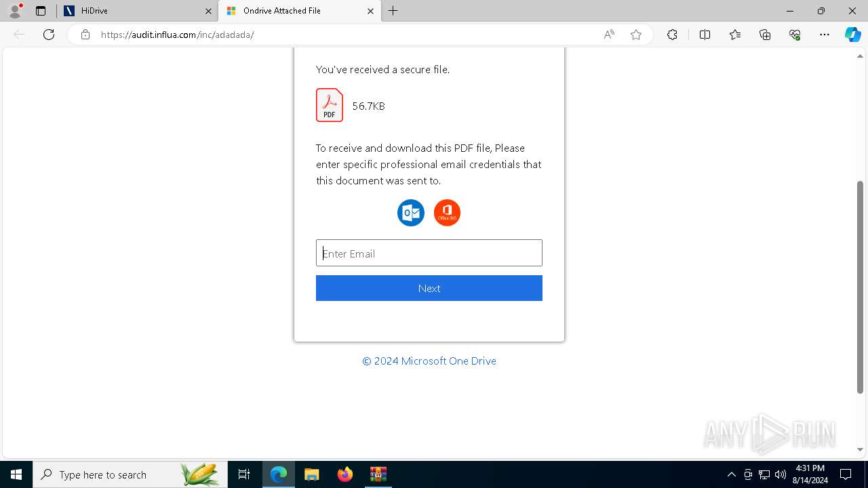Click the blue Next button
This screenshot has width=868, height=488.
[x=429, y=288]
